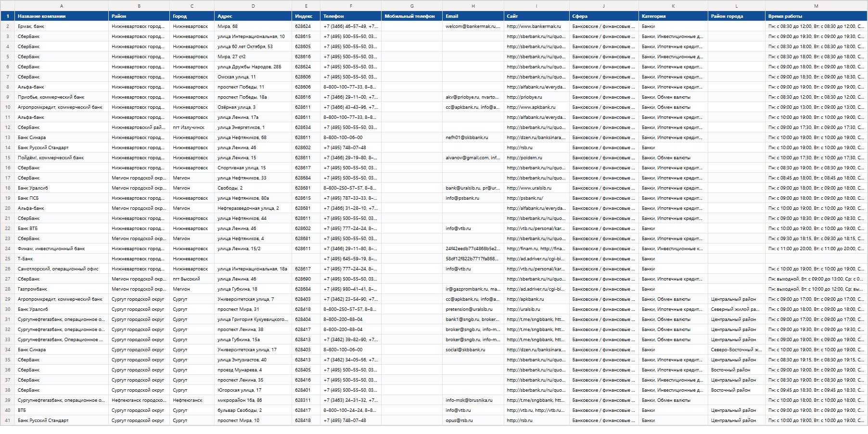
Task: Click the 'Время работы' header cell
Action: (x=816, y=16)
